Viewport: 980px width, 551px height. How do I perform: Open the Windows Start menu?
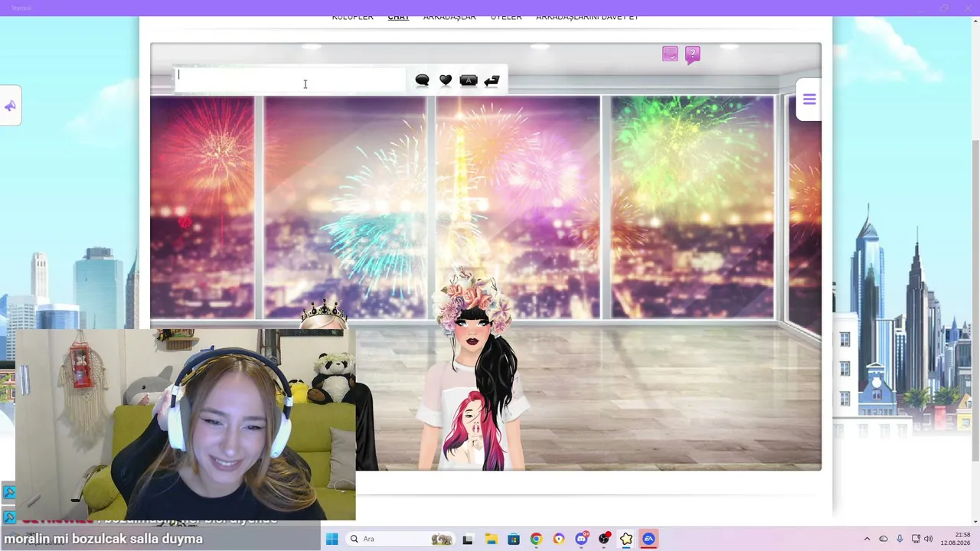[x=332, y=539]
